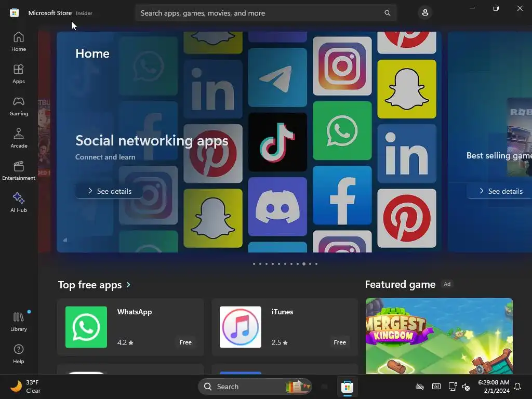Expand Top free apps chevron
This screenshot has height=399, width=532.
(x=128, y=285)
